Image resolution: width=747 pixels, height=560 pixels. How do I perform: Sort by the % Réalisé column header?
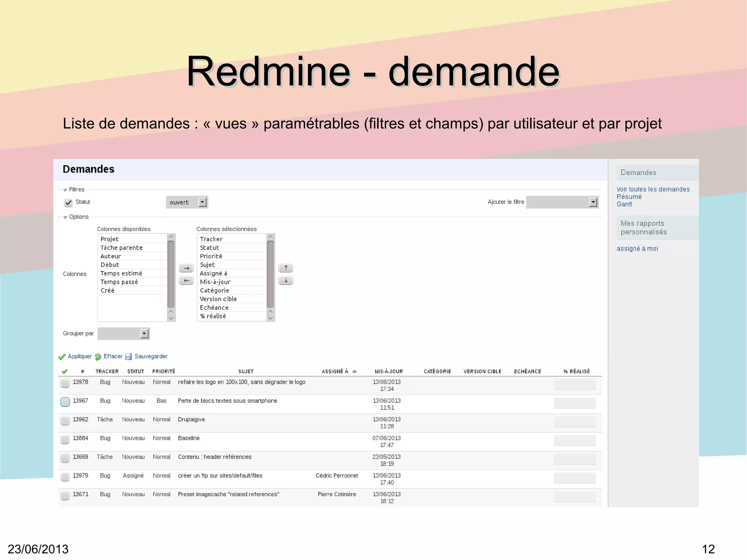(577, 371)
